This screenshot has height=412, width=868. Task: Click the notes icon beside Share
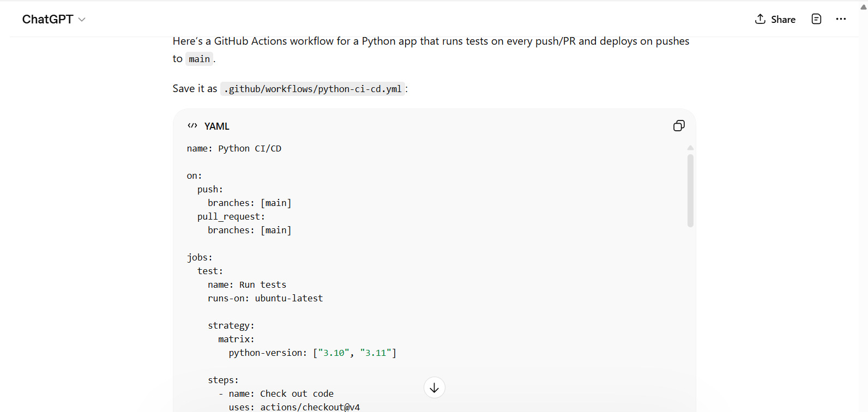click(x=816, y=19)
